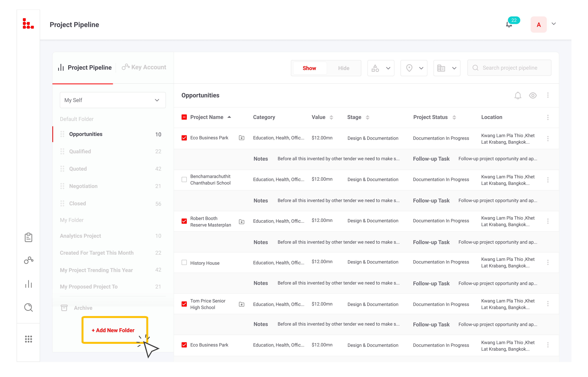Image resolution: width=588 pixels, height=377 pixels.
Task: Open the apps grid icon in sidebar
Action: (28, 339)
